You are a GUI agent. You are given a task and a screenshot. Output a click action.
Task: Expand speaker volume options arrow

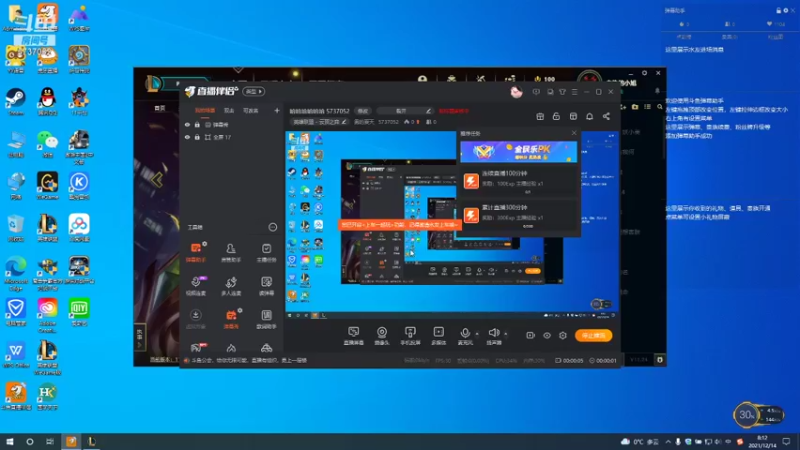506,334
